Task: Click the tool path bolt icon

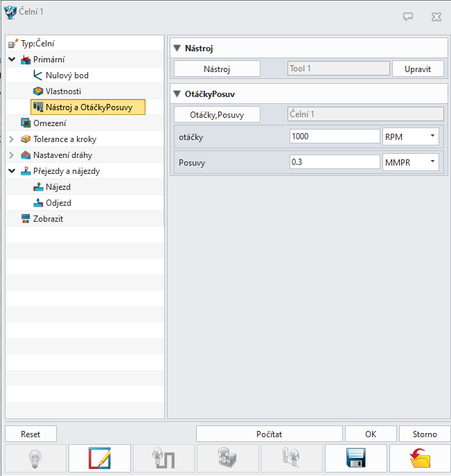Action: 163,459
